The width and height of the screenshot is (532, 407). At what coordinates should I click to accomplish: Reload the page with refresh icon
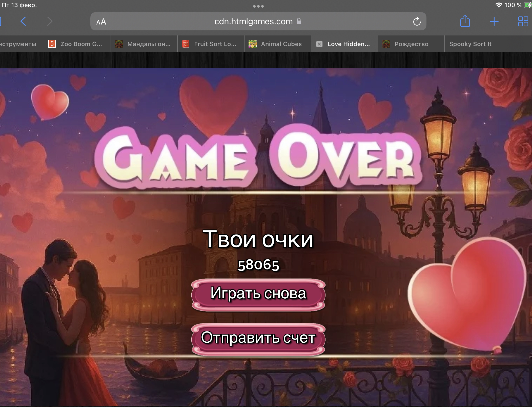417,22
